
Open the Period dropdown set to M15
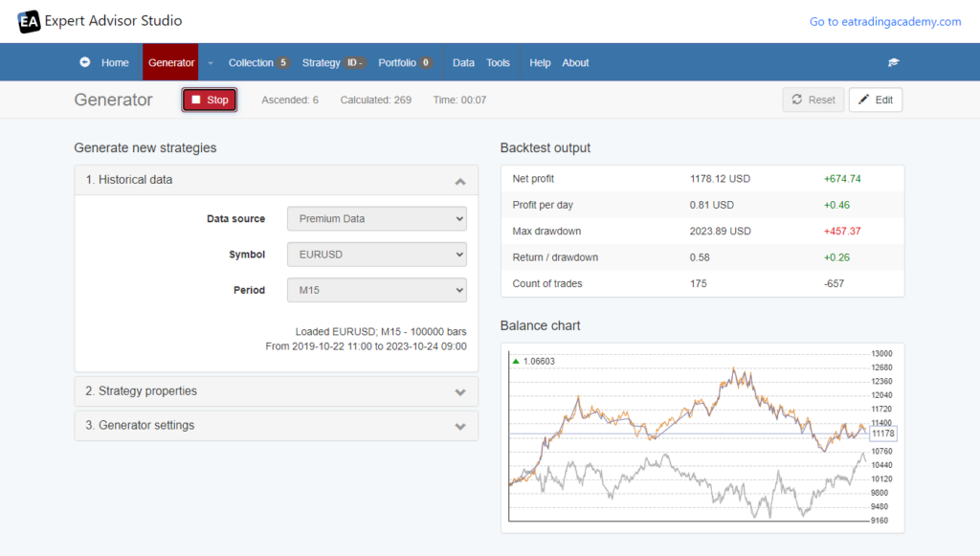coord(376,290)
